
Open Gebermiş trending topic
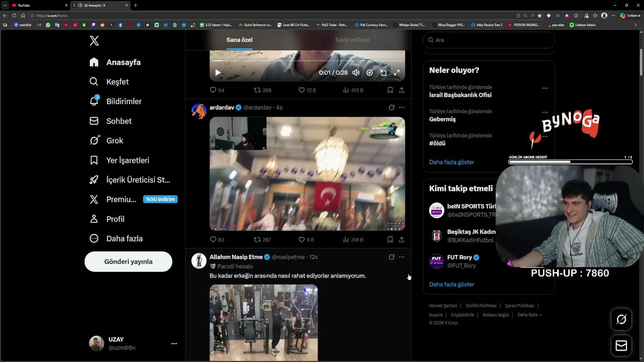click(442, 119)
